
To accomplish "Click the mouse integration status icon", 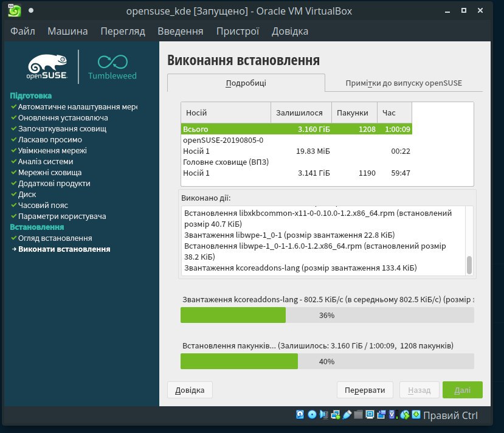I will (405, 414).
